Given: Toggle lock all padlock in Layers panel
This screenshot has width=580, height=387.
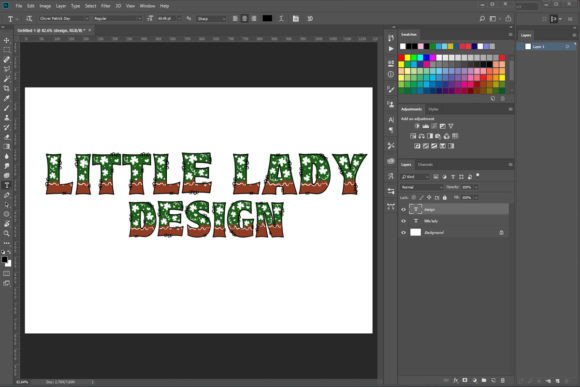Looking at the screenshot, I should click(445, 198).
